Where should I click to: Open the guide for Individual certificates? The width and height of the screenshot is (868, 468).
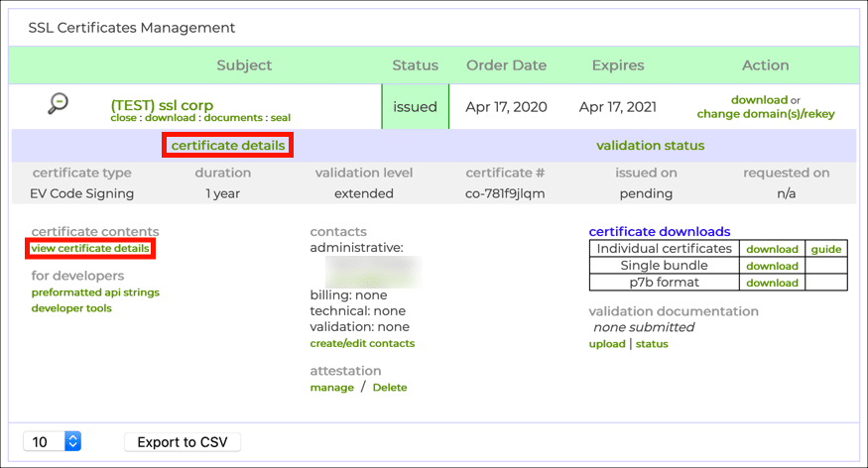(x=825, y=249)
